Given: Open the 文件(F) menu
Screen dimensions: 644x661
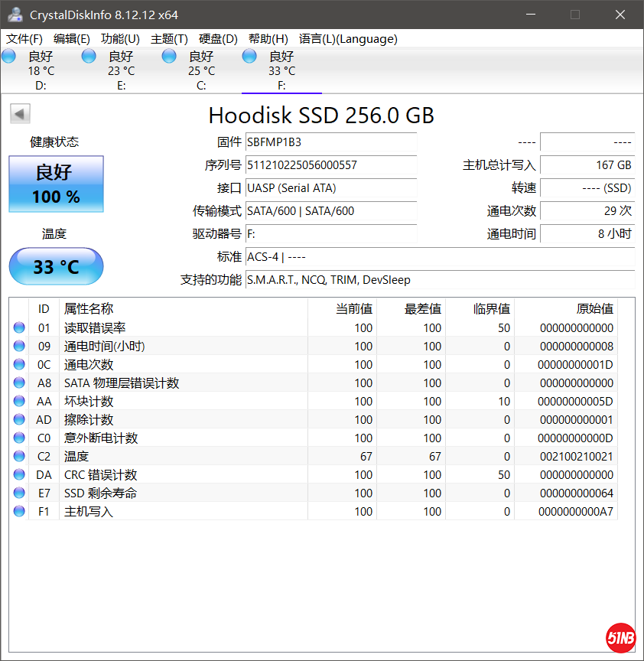Looking at the screenshot, I should pos(24,39).
